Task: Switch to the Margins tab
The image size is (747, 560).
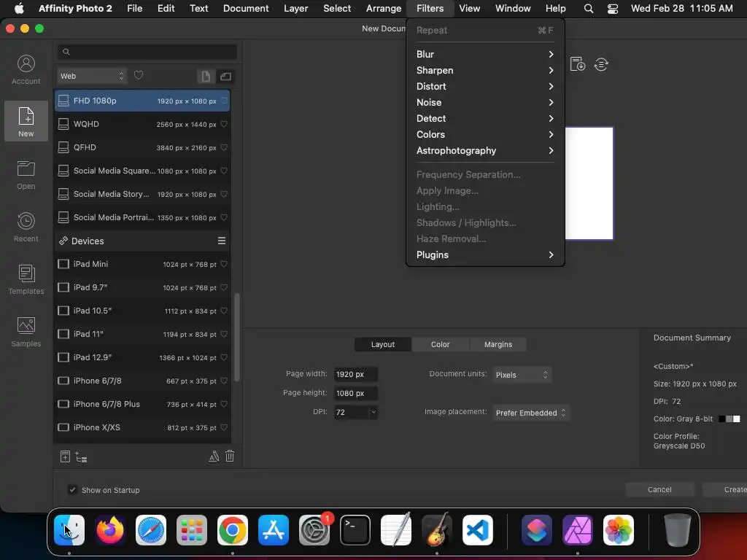Action: coord(498,344)
